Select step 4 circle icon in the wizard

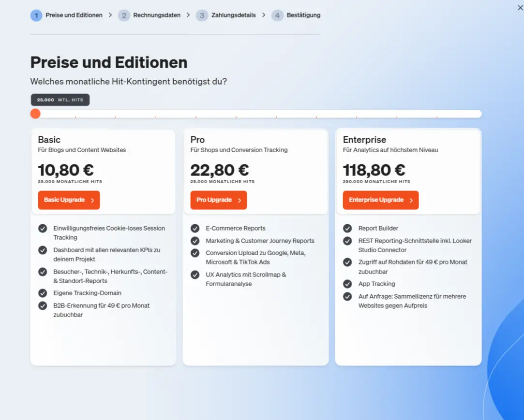pyautogui.click(x=277, y=15)
